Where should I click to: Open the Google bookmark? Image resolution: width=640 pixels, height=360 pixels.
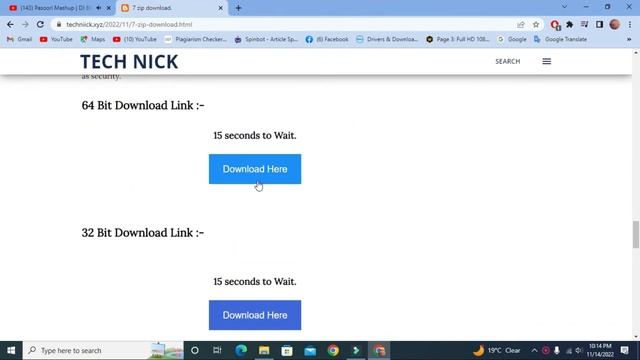click(x=512, y=39)
